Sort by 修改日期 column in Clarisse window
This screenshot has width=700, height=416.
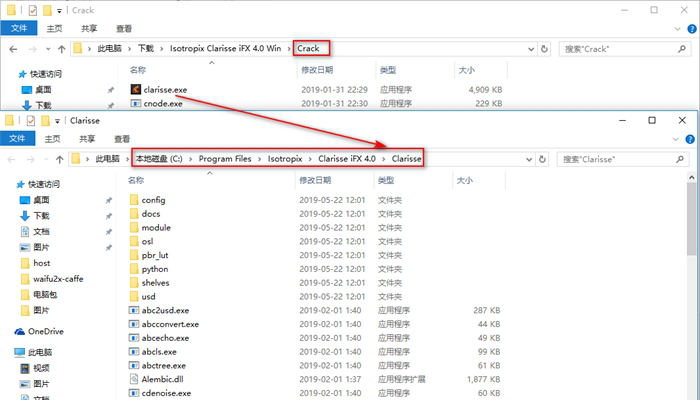[x=315, y=180]
